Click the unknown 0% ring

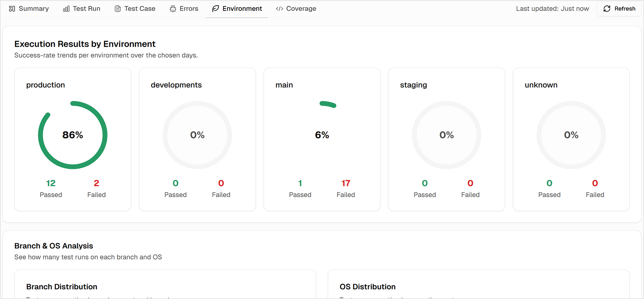571,135
